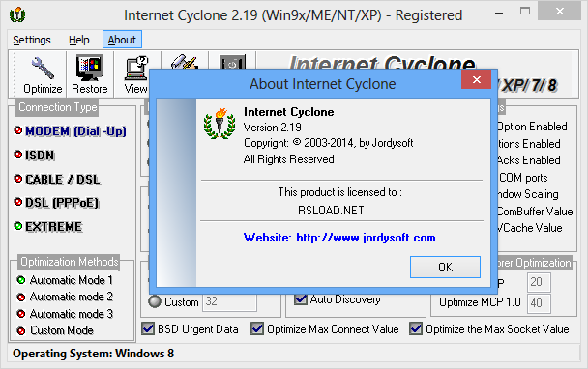This screenshot has width=588, height=369.
Task: Toggle the Auto Discovery checkbox
Action: [301, 298]
